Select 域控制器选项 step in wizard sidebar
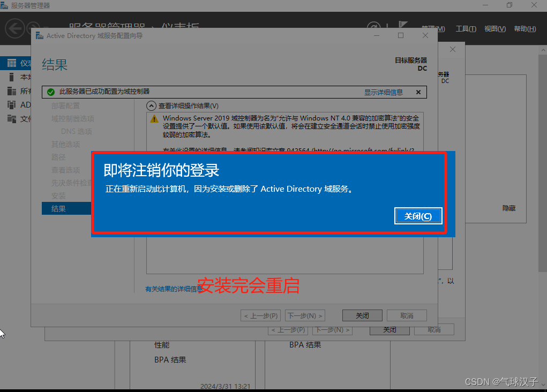This screenshot has width=547, height=392. point(72,118)
